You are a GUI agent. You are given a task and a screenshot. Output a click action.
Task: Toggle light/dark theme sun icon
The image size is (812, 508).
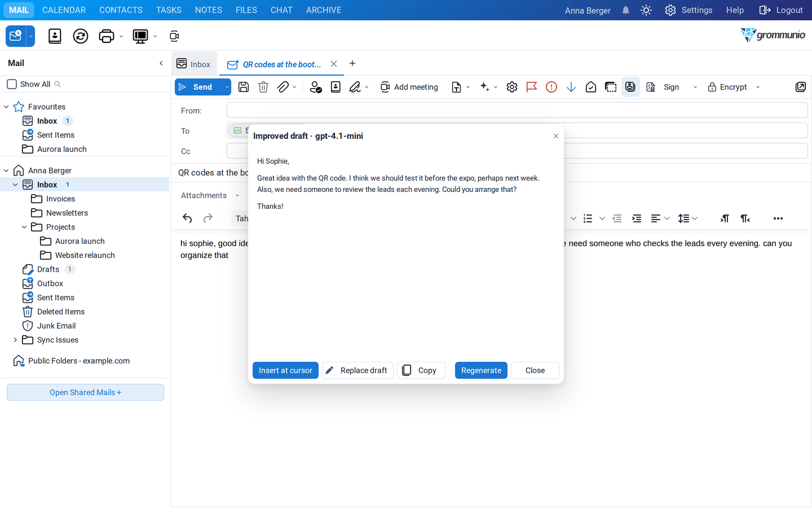(x=646, y=10)
